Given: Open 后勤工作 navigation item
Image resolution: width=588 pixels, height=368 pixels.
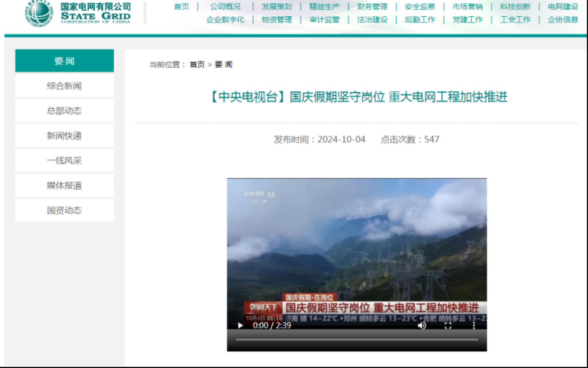Looking at the screenshot, I should pos(420,20).
